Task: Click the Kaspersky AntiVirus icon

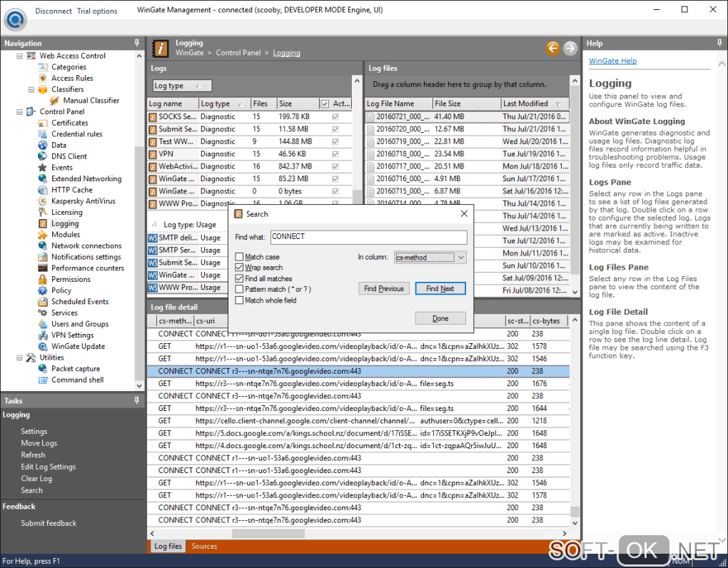Action: click(43, 201)
